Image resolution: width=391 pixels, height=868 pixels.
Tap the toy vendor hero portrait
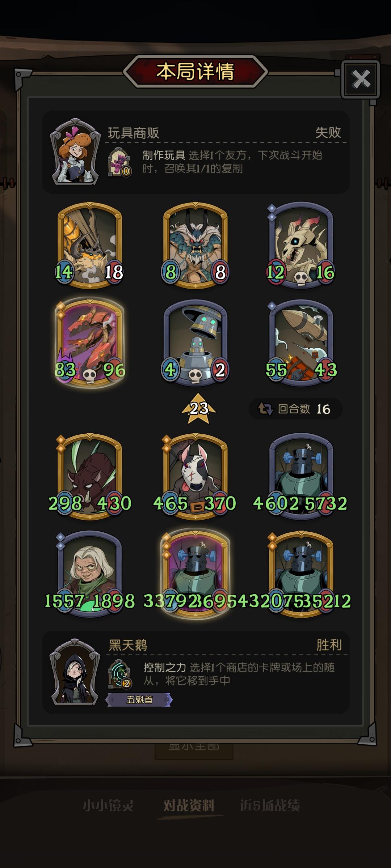(75, 152)
